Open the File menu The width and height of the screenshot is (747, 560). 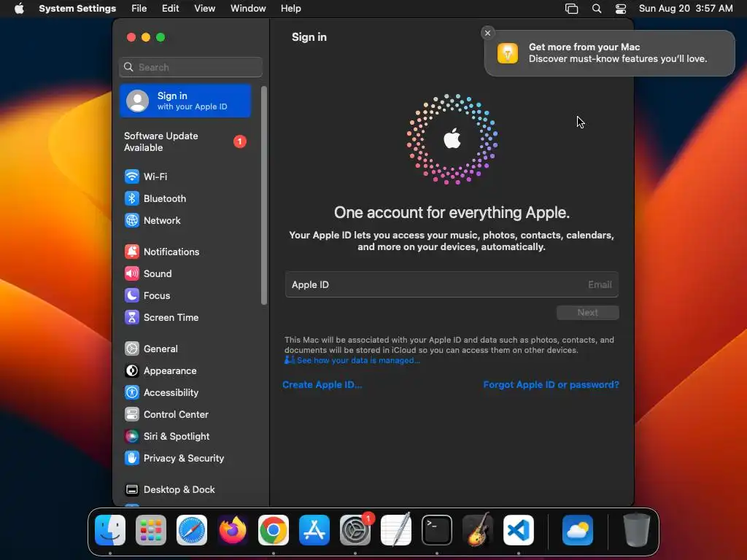tap(139, 9)
